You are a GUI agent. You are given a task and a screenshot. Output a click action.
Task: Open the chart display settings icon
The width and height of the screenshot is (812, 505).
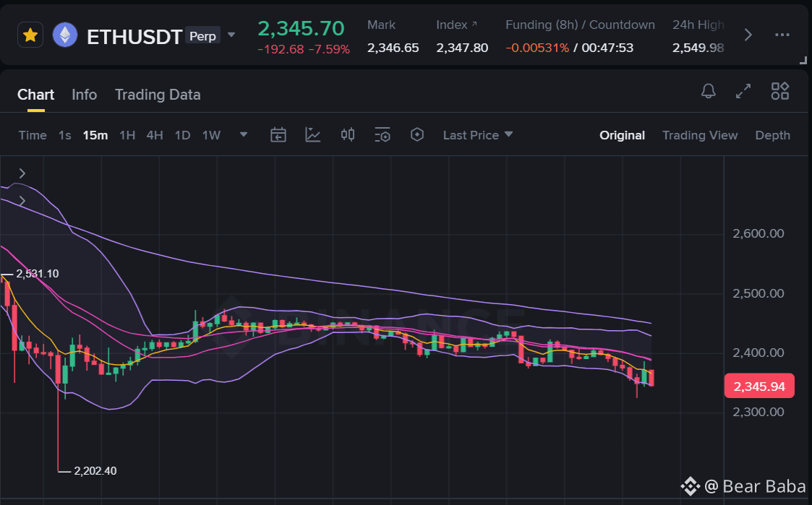click(383, 135)
